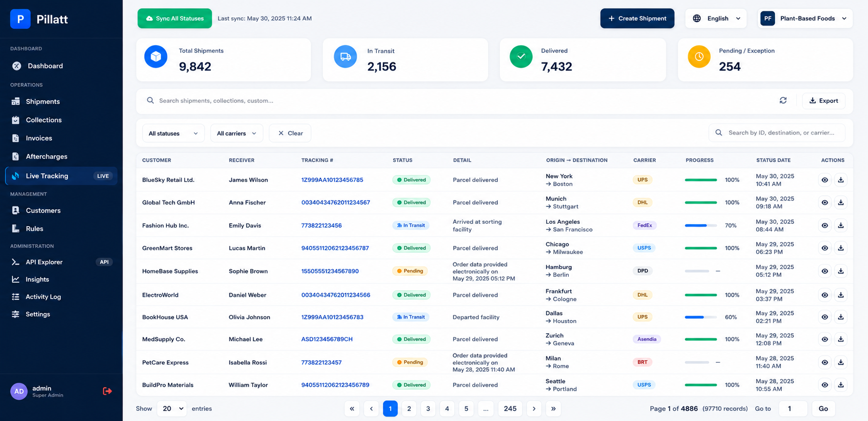The image size is (868, 421).
Task: Jump to last page with double-arrow
Action: (x=553, y=408)
